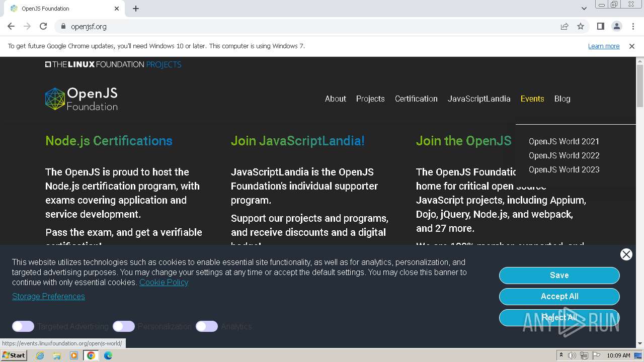The height and width of the screenshot is (362, 644).
Task: Open the Chrome three-dot menu
Action: [632, 27]
